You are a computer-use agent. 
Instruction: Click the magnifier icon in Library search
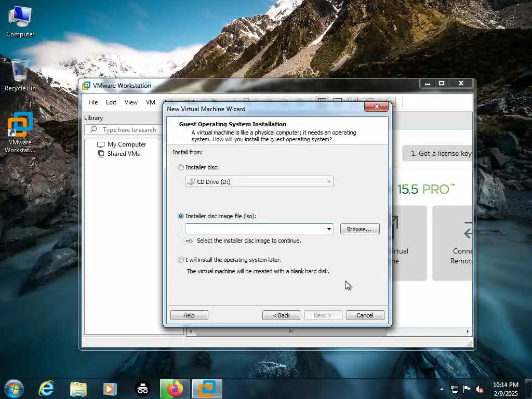pos(94,129)
